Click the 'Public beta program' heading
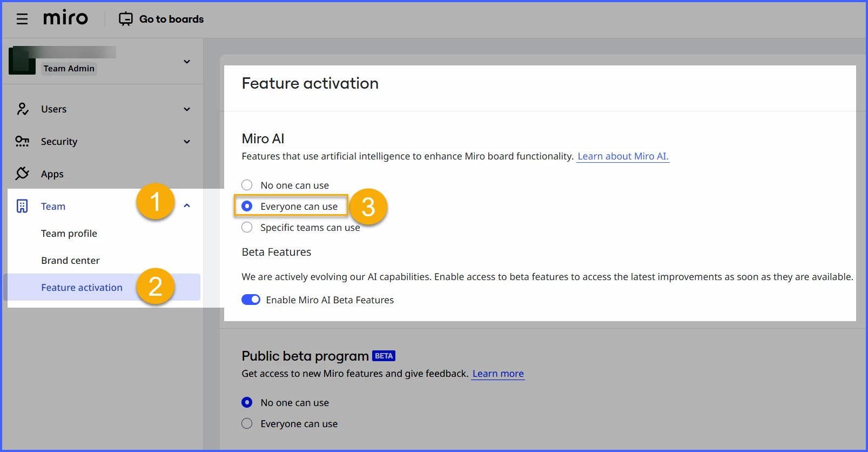The height and width of the screenshot is (452, 868). coord(305,356)
